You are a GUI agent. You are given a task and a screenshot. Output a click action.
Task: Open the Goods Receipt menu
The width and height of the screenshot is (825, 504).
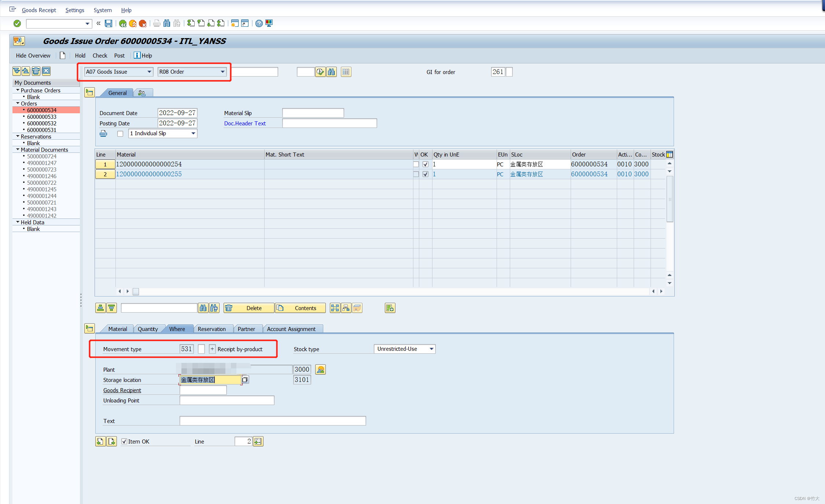(39, 10)
